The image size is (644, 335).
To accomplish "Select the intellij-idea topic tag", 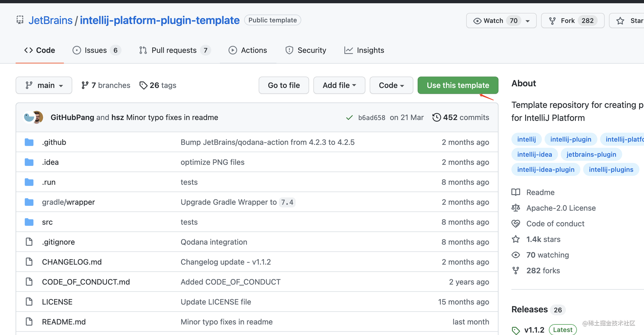I will tap(534, 154).
